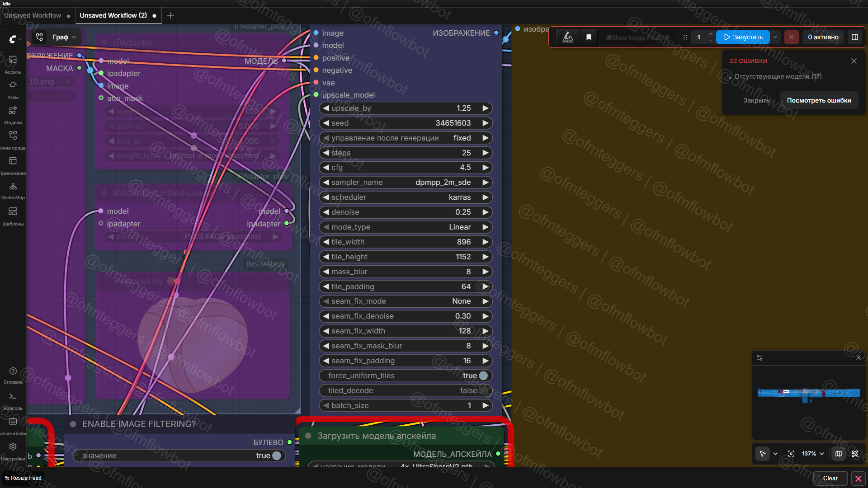Toggle link visibility icon in canvas toolbar
Image resolution: width=868 pixels, height=488 pixels.
[855, 454]
